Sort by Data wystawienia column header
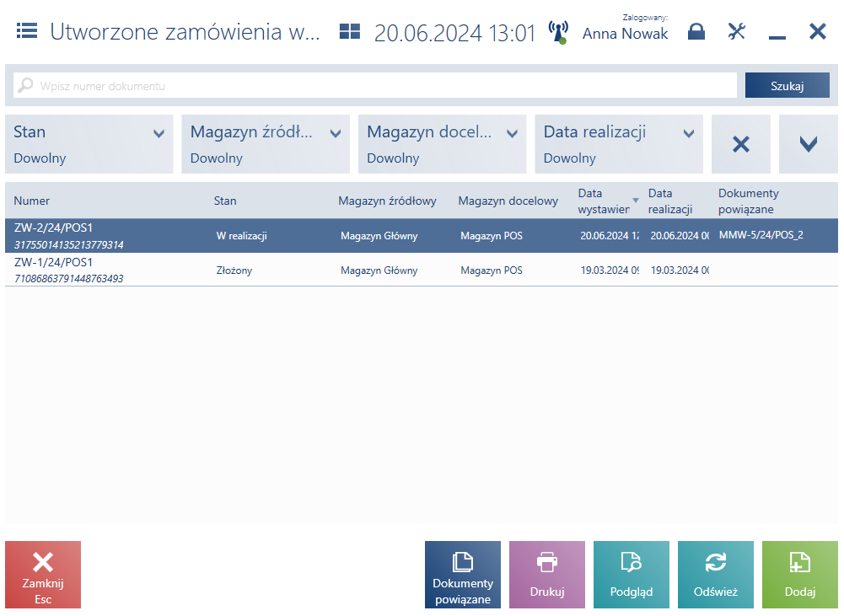This screenshot has height=616, width=844. pos(604,201)
